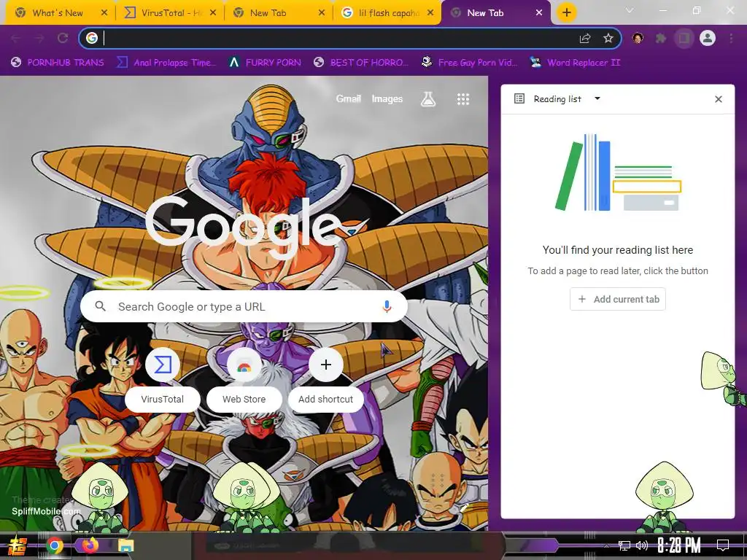Click the Add current tab button
747x560 pixels.
(x=618, y=299)
